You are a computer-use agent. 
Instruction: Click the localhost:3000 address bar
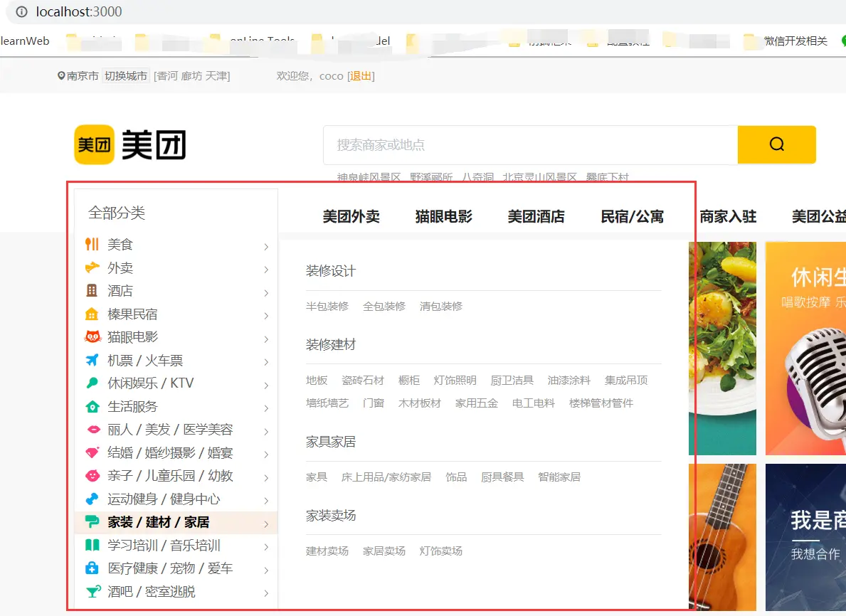(79, 11)
